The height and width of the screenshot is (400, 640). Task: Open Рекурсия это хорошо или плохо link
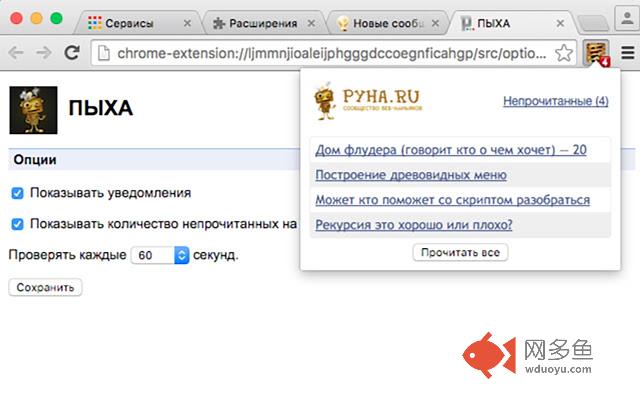coord(413,224)
